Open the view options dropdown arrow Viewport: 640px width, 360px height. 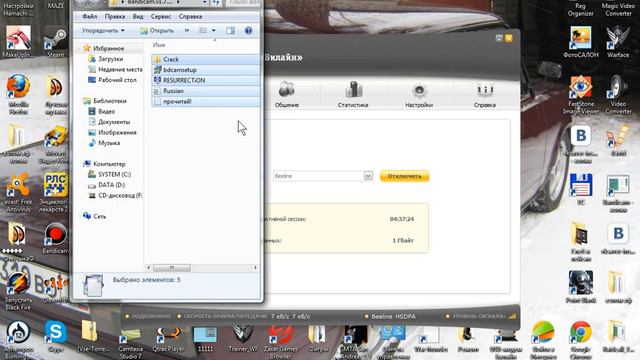[x=213, y=31]
